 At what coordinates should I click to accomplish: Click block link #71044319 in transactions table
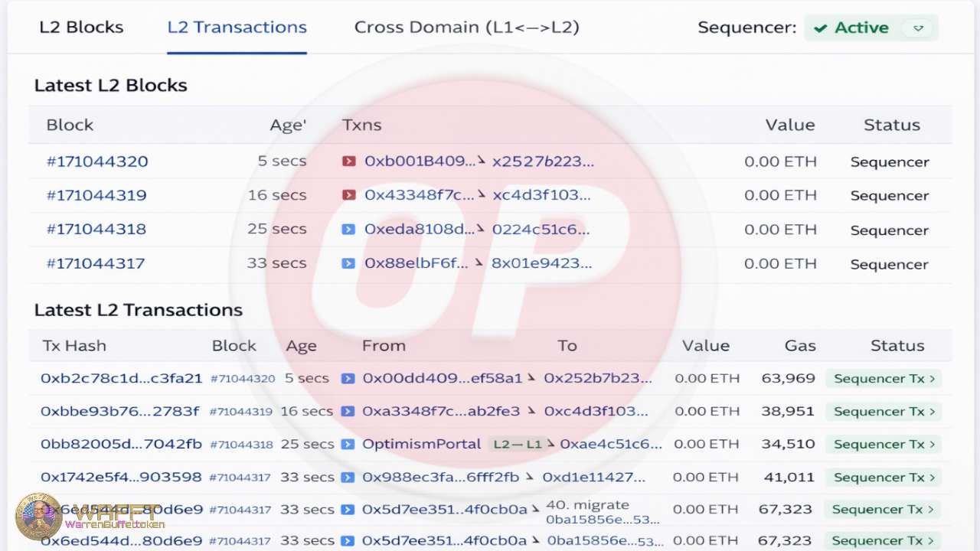tap(243, 411)
